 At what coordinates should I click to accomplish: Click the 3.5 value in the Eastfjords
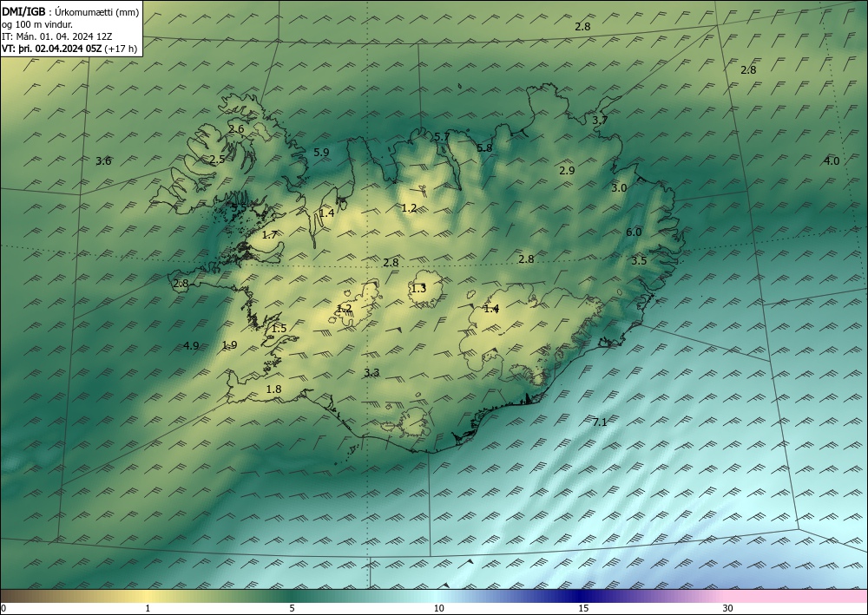(x=639, y=260)
